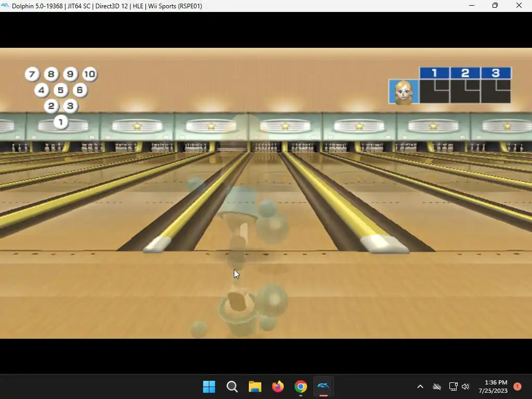The image size is (532, 399).
Task: Close the Dolphin emulator window
Action: [x=519, y=6]
